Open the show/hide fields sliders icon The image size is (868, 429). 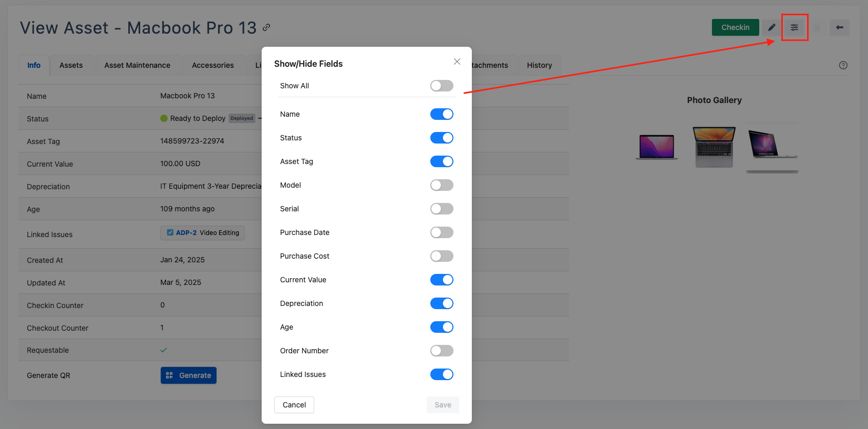pyautogui.click(x=794, y=27)
